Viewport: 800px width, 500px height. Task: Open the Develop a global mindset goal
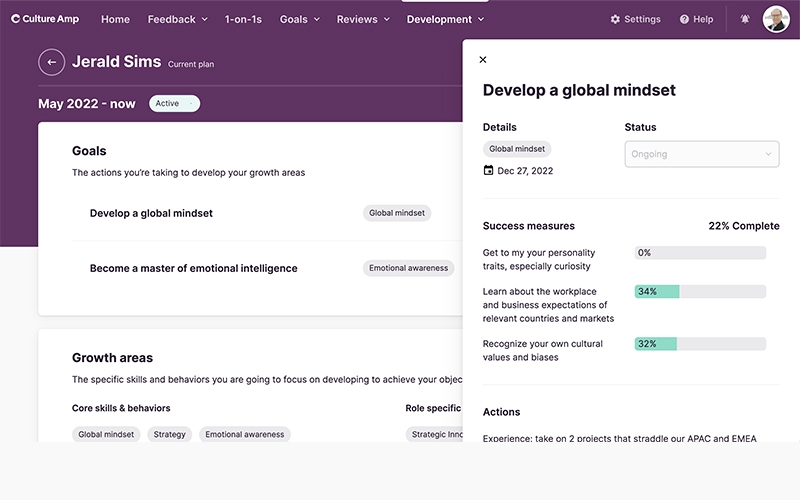coord(151,213)
